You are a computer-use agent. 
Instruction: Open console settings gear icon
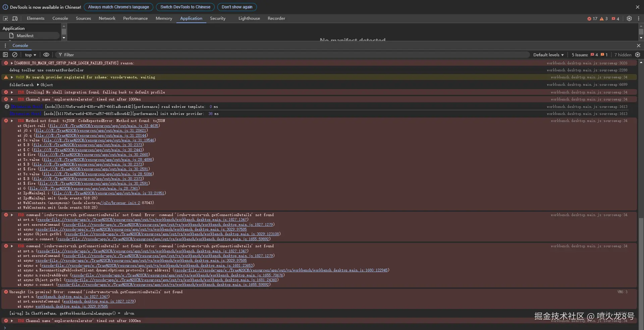click(x=638, y=55)
